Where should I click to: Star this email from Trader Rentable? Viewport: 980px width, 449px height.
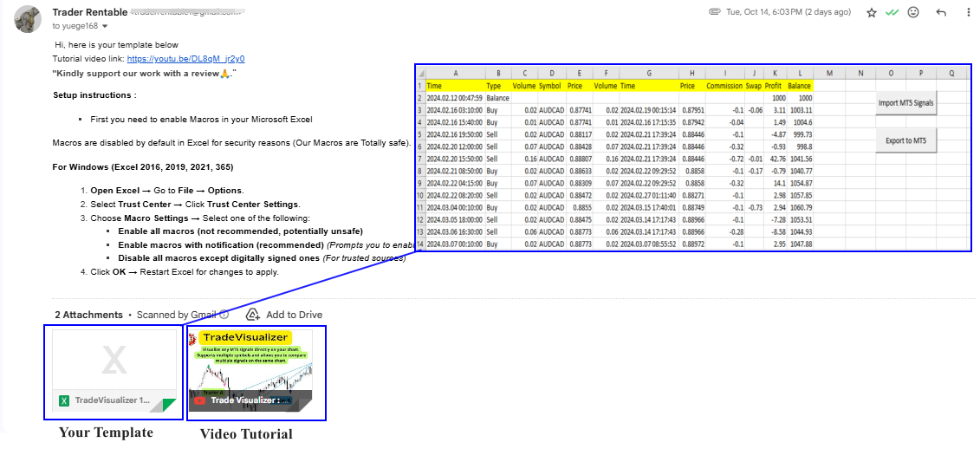click(x=871, y=12)
